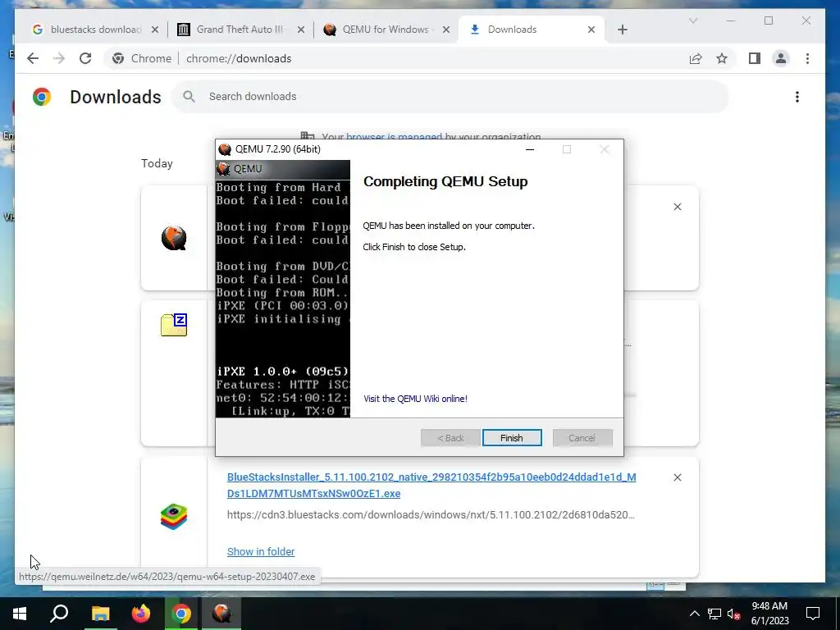Click the Chrome logo beside Downloads
Viewport: 840px width, 630px height.
coord(42,97)
